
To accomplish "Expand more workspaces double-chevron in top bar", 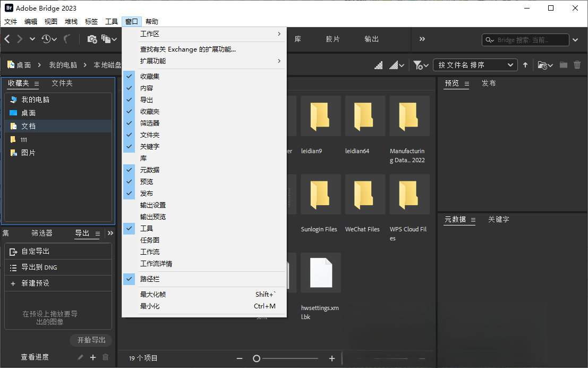I will click(422, 39).
